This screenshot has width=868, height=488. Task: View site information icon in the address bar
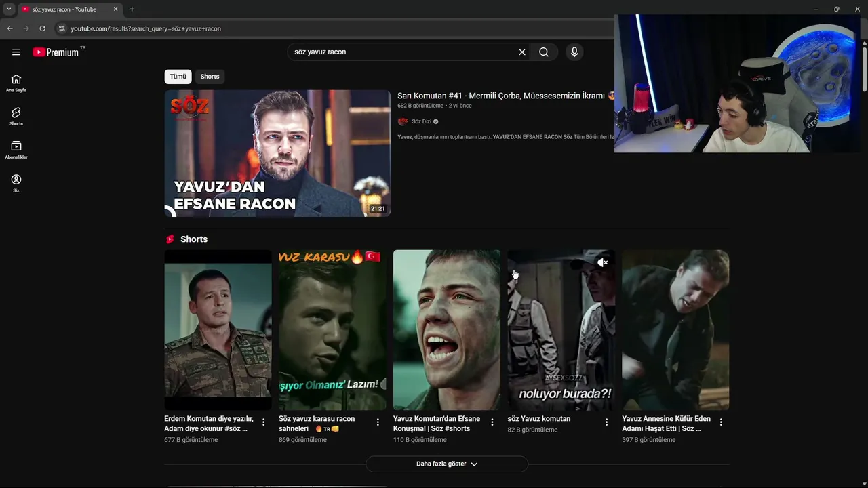pos(61,28)
